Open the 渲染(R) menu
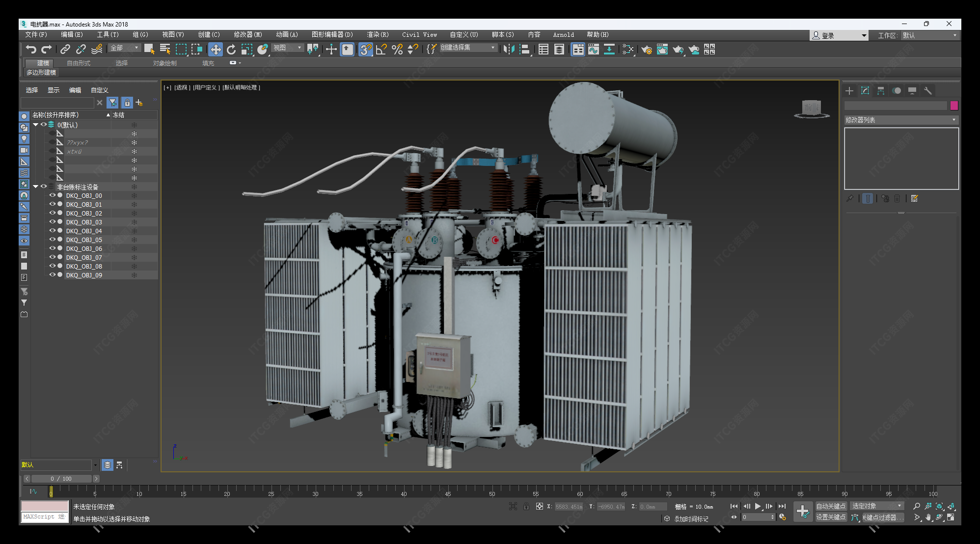 point(377,35)
